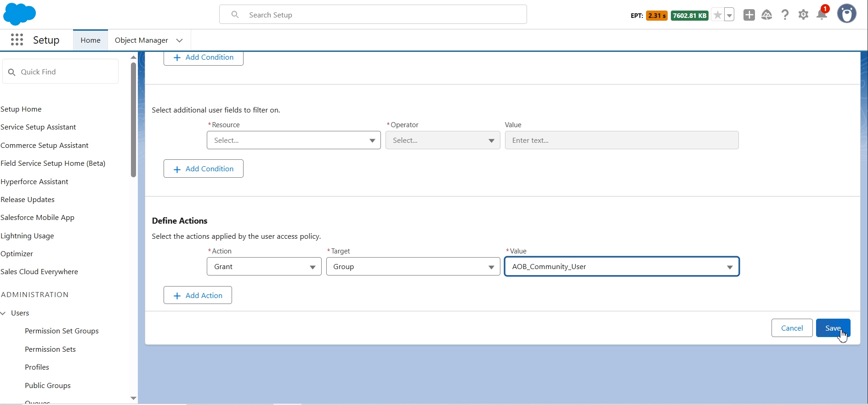Focus the Quick Find box
Screen dimensions: 868x405
(x=61, y=72)
